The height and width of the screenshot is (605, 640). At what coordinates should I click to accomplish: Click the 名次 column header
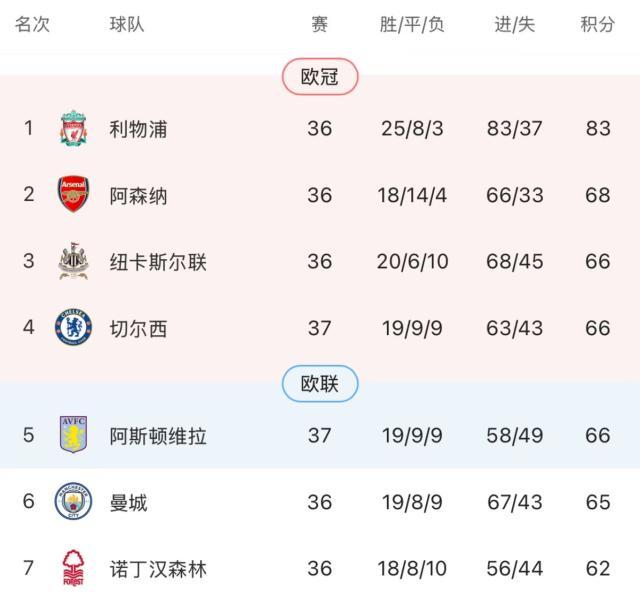coord(32,25)
